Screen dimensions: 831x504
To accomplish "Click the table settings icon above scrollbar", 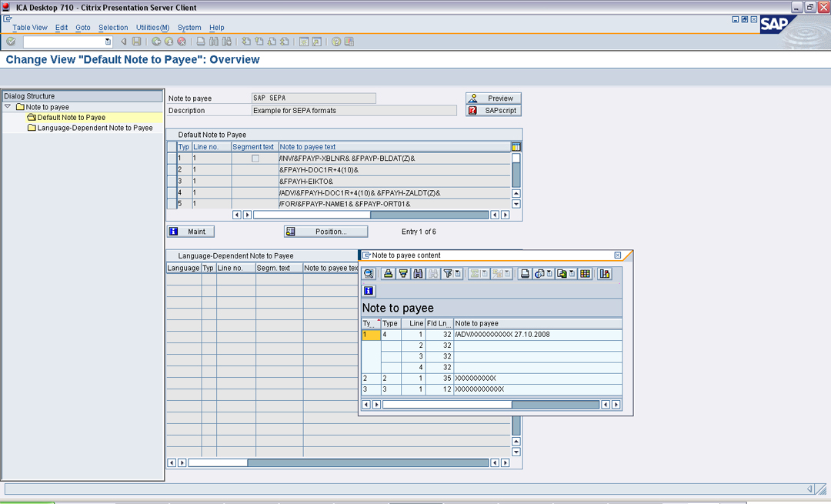I will pyautogui.click(x=516, y=147).
